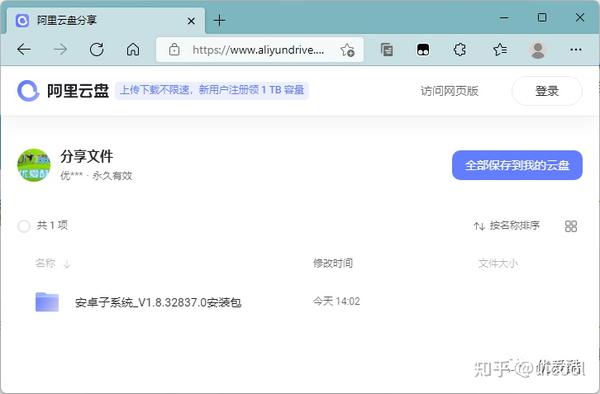Click 全部保存到我的云盘 button
This screenshot has width=600, height=394.
click(x=517, y=165)
